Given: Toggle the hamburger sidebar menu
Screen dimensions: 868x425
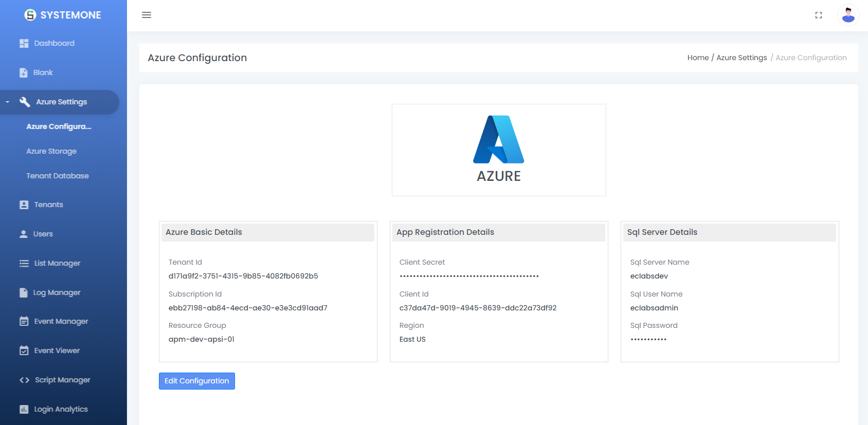Looking at the screenshot, I should coord(147,15).
